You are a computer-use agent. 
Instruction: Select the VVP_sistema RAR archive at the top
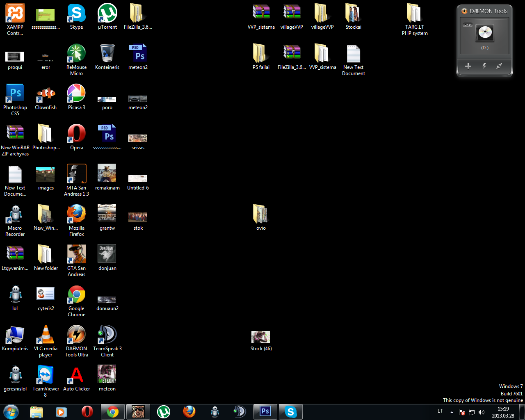click(261, 16)
